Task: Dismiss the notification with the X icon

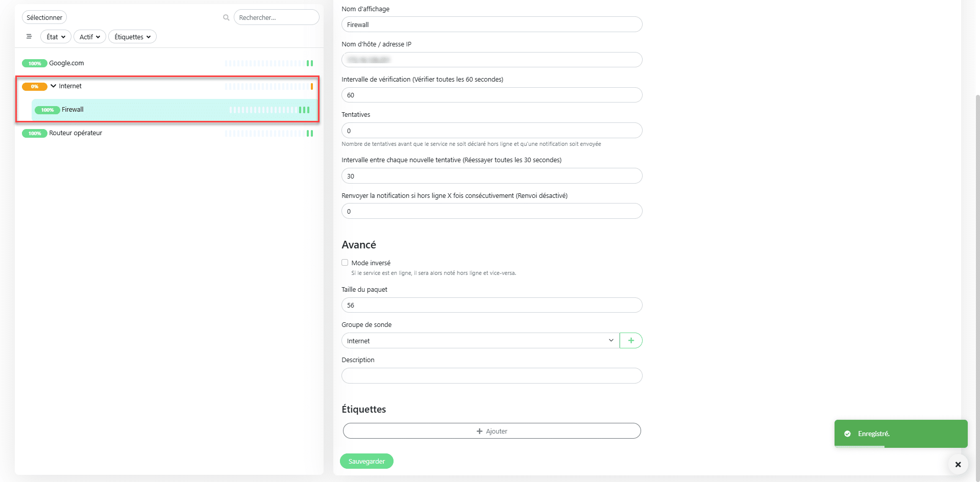Action: click(x=958, y=465)
